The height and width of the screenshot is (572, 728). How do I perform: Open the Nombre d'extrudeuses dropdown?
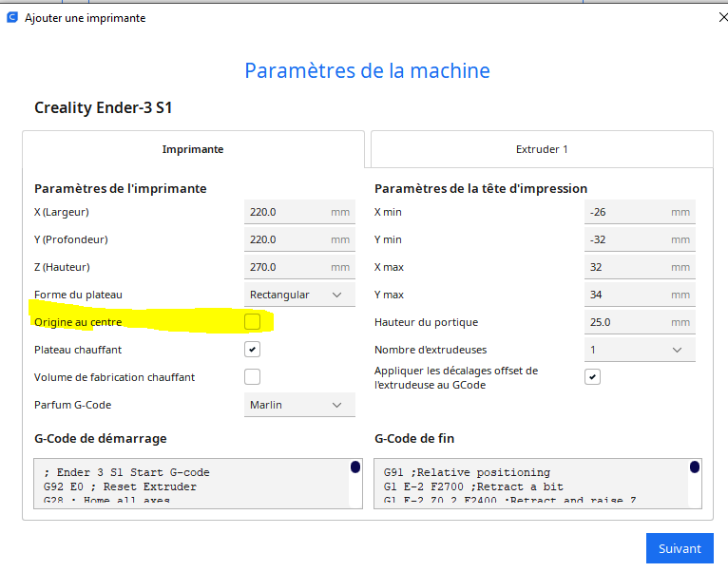tap(640, 350)
